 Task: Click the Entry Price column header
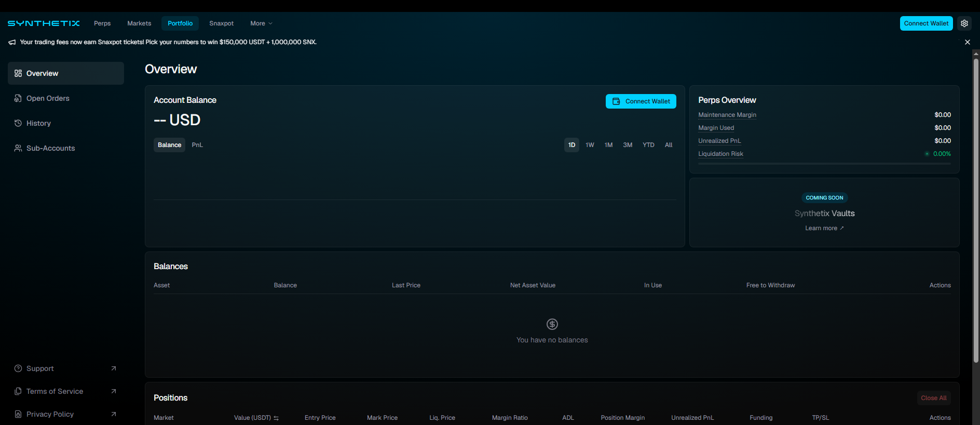pyautogui.click(x=320, y=418)
